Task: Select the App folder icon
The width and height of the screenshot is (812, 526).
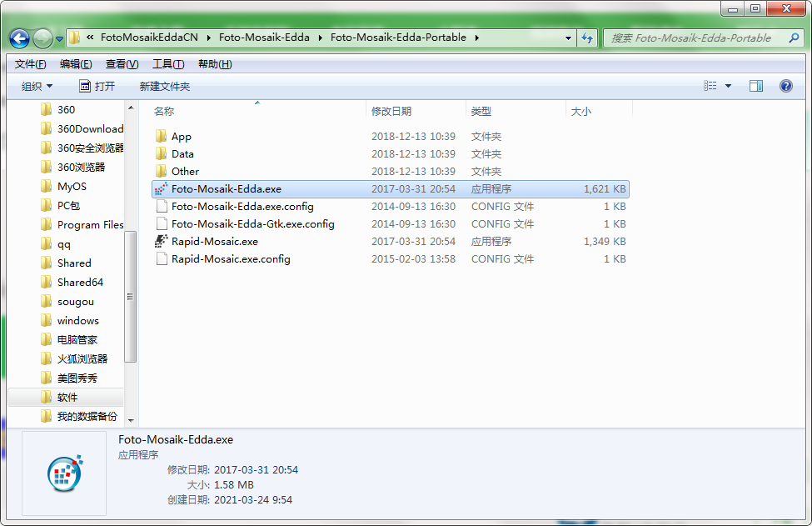Action: [x=161, y=137]
